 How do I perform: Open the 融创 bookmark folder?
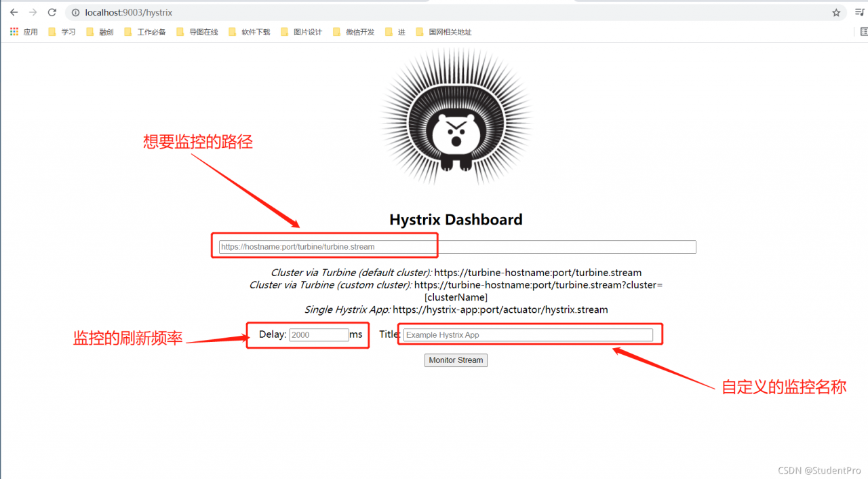(x=100, y=32)
